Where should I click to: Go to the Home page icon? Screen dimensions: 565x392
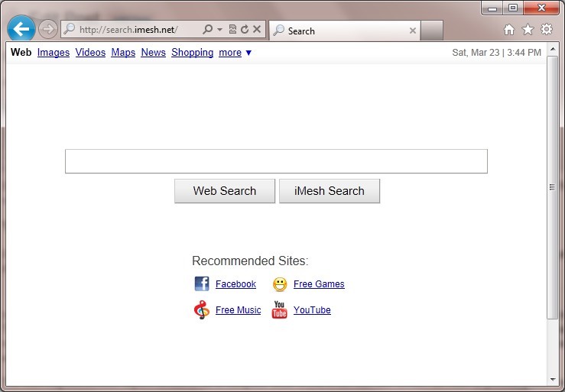point(509,29)
